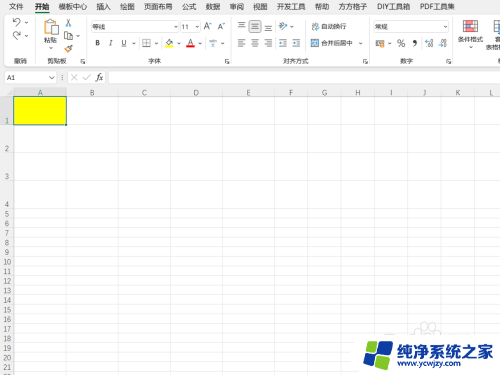The height and width of the screenshot is (375, 500).
Task: Apply comma style
Action: point(415,43)
